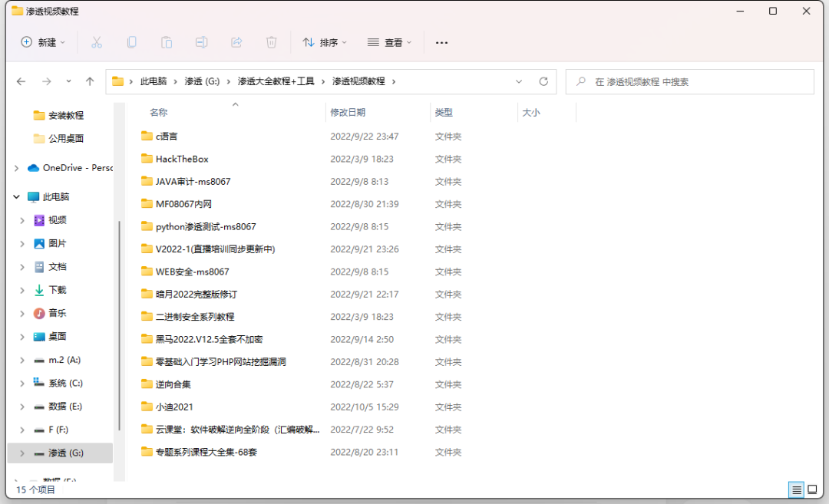Click the 音乐 music icon in sidebar
Image resolution: width=829 pixels, height=504 pixels.
click(x=39, y=313)
